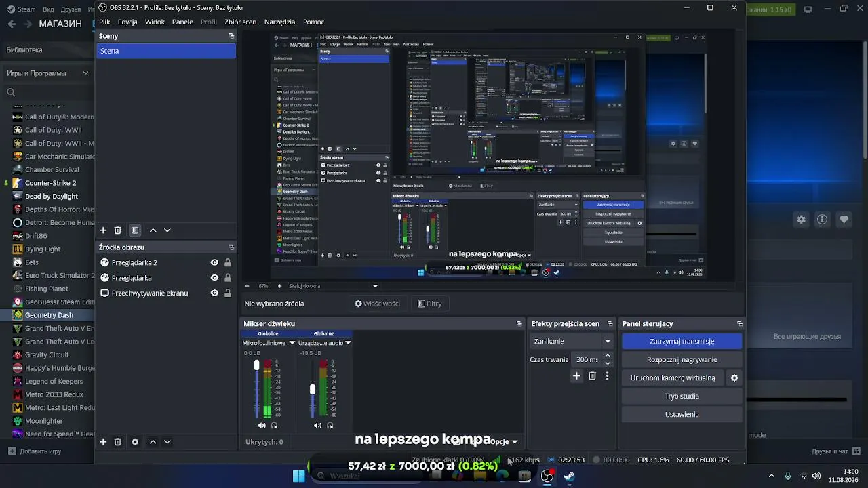The image size is (868, 488).
Task: Increase Czas trwania with the up stepper
Action: [x=608, y=356]
